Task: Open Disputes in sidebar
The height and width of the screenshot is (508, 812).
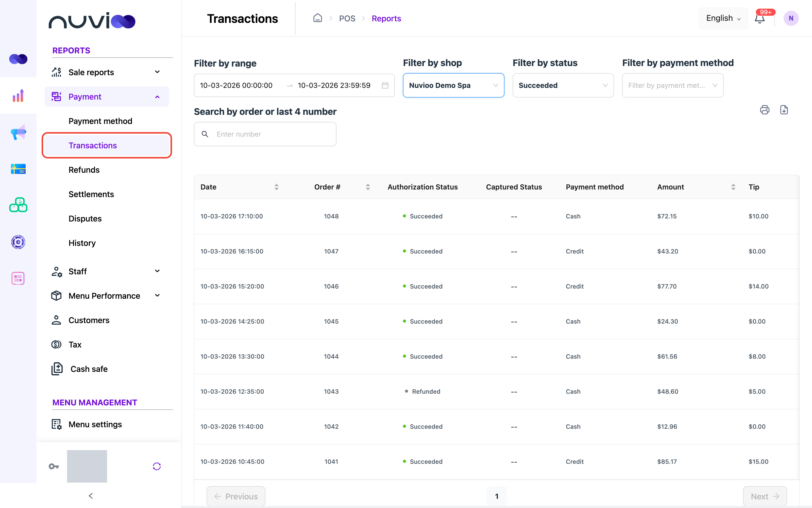Action: (85, 219)
